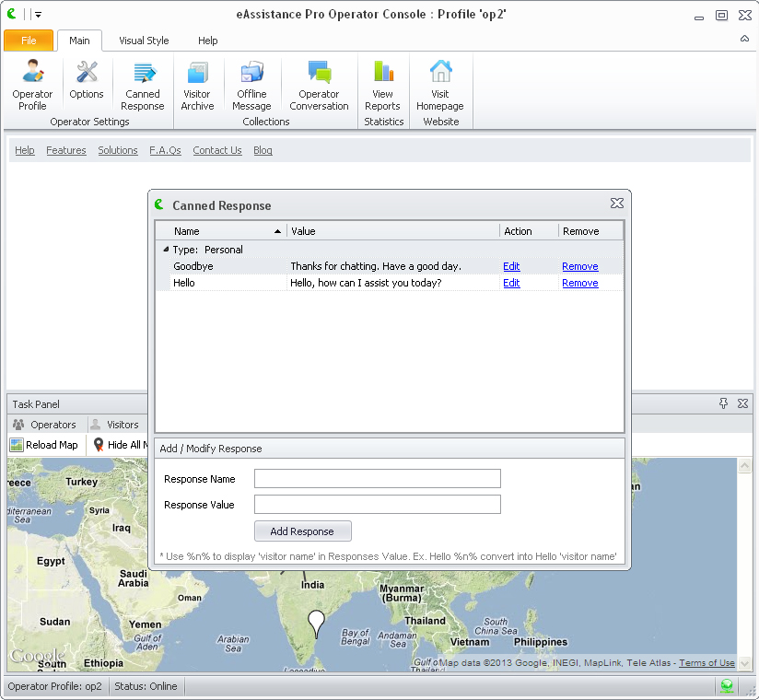
Task: Collapse the Type: Personal group
Action: 166,250
